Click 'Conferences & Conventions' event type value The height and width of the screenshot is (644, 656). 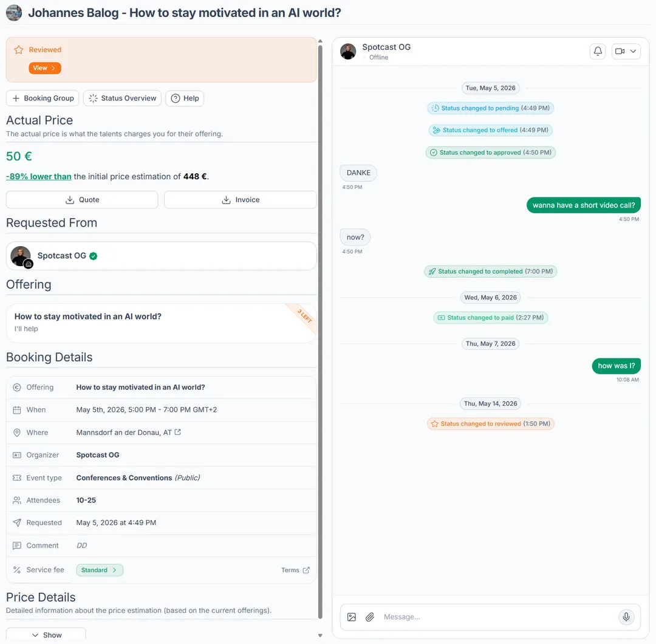124,478
